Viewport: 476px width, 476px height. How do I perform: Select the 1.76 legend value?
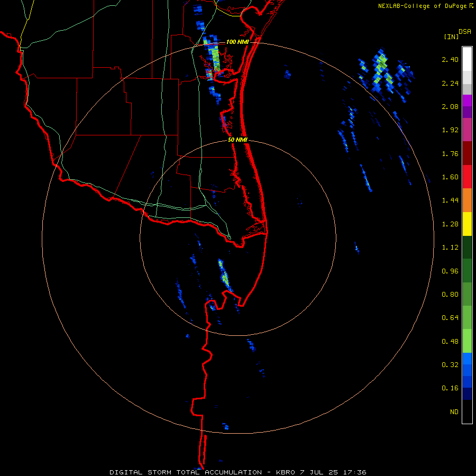(450, 153)
